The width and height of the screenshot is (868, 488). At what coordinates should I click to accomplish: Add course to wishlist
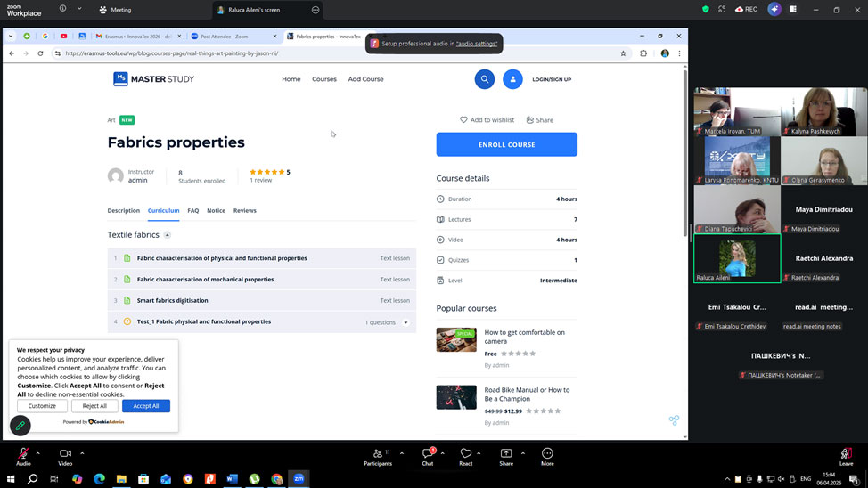click(x=487, y=120)
